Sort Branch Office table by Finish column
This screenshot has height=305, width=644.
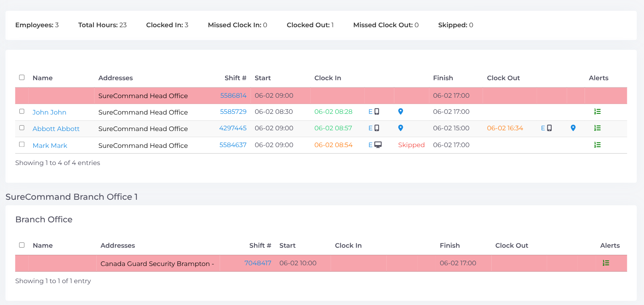[x=450, y=246]
